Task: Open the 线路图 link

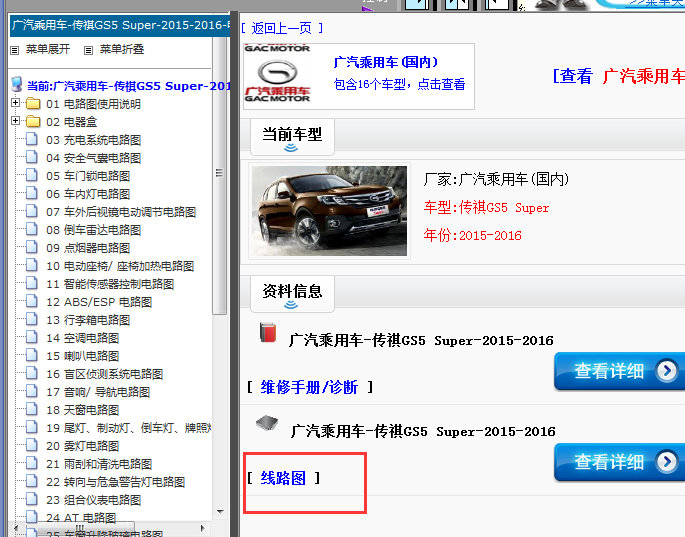Action: pos(283,478)
